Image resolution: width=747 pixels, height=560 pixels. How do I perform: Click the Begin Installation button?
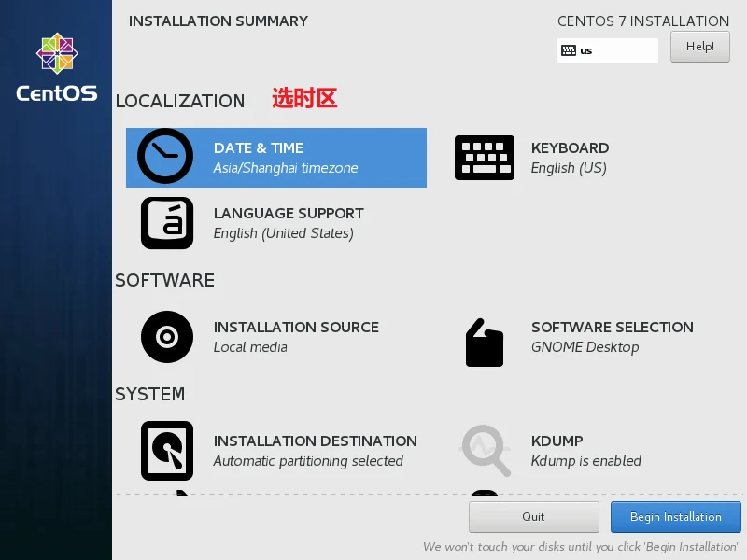[675, 517]
